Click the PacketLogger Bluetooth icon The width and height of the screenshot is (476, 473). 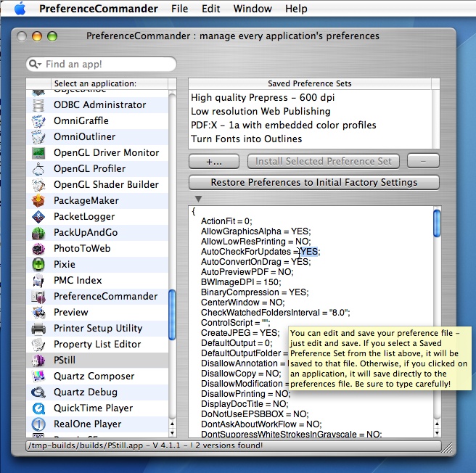(x=38, y=216)
